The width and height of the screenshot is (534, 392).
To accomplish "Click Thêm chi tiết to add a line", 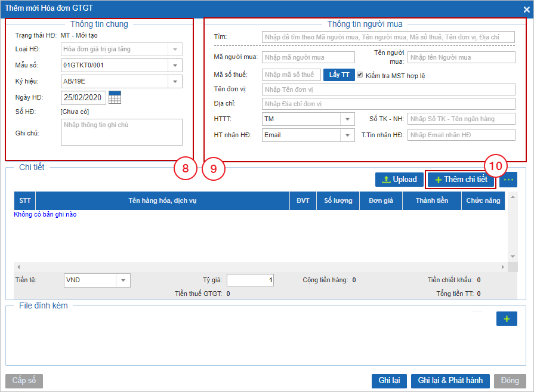I will tap(461, 180).
